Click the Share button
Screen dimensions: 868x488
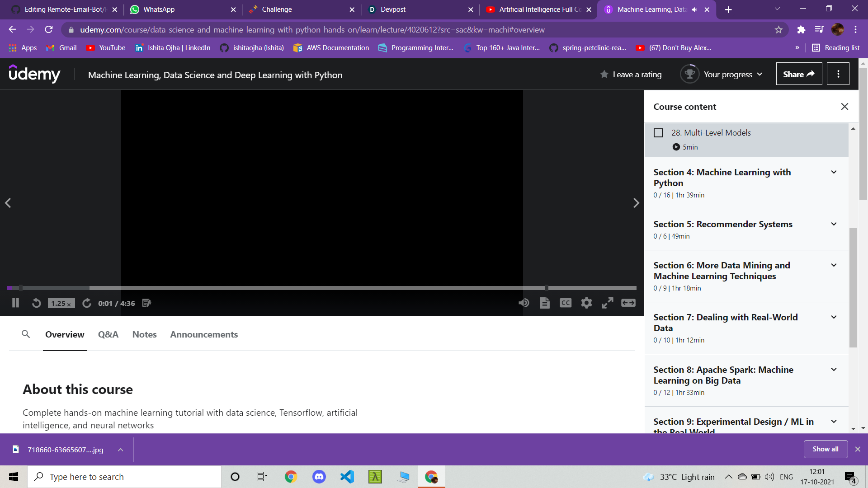(x=799, y=74)
